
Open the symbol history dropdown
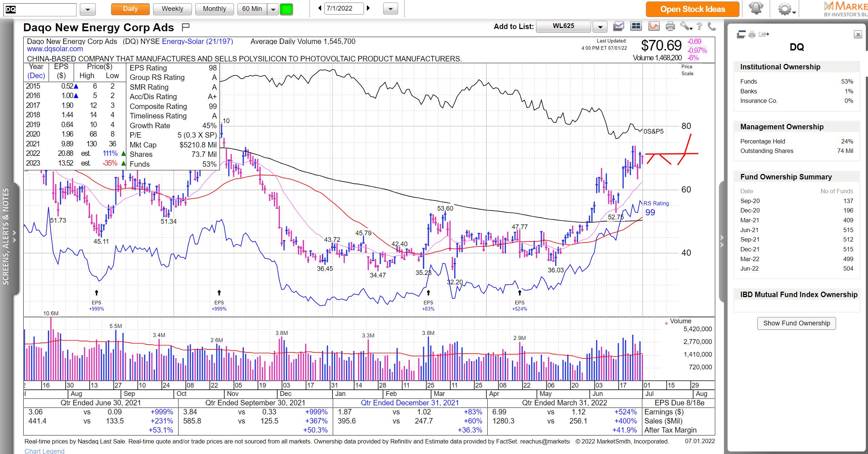point(88,9)
